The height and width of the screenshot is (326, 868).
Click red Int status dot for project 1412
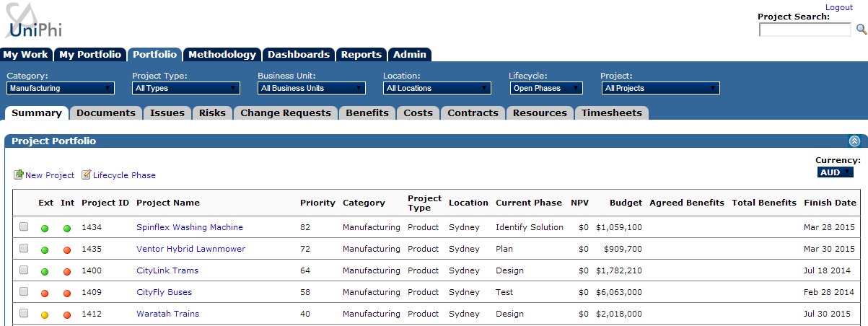click(67, 314)
